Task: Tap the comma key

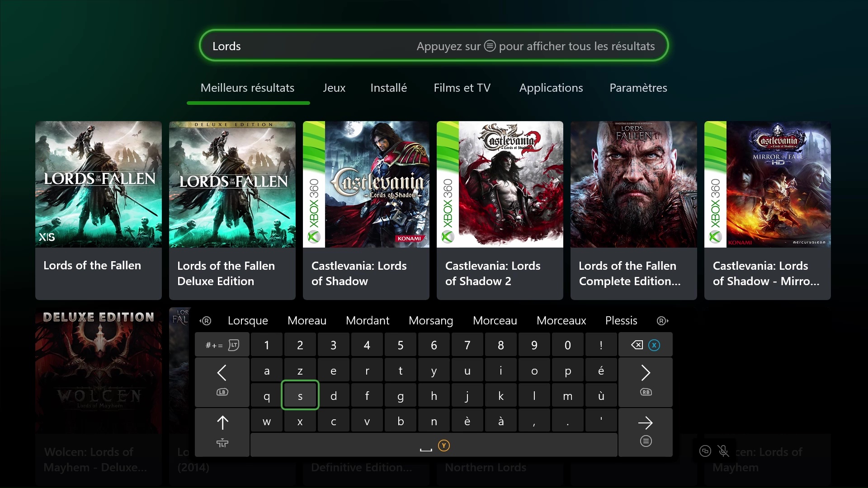Action: [534, 422]
